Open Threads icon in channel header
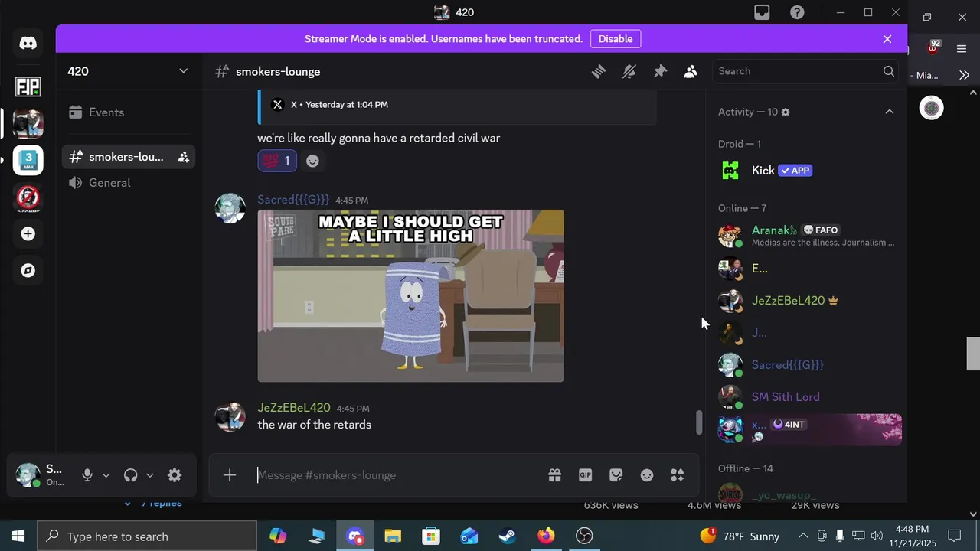The width and height of the screenshot is (980, 551). (599, 71)
